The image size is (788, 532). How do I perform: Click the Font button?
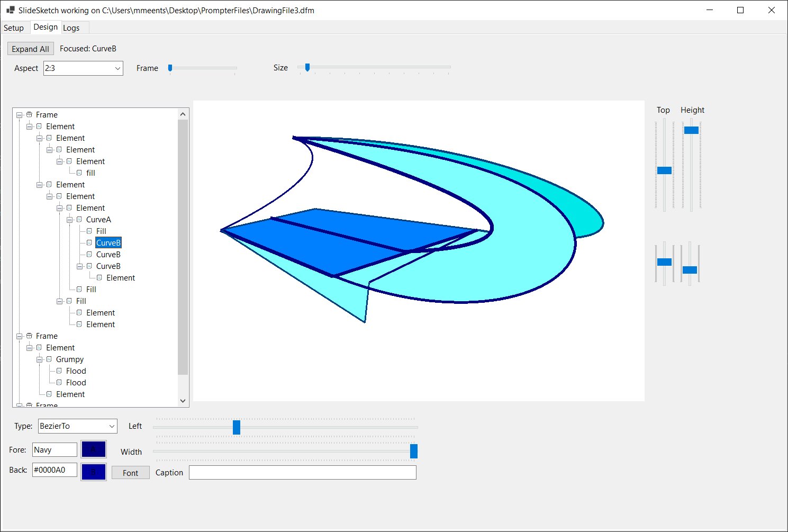click(x=130, y=472)
